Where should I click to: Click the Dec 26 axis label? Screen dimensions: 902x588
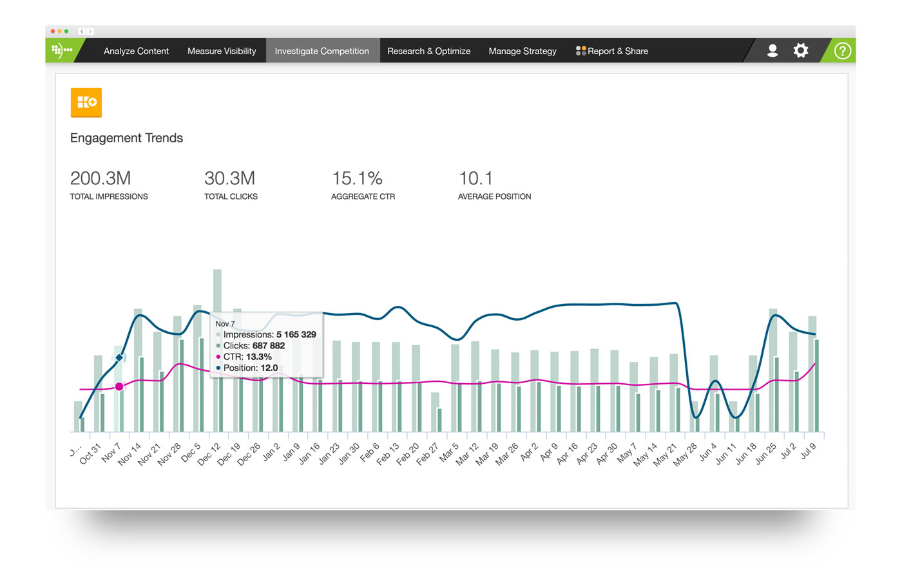coord(249,453)
